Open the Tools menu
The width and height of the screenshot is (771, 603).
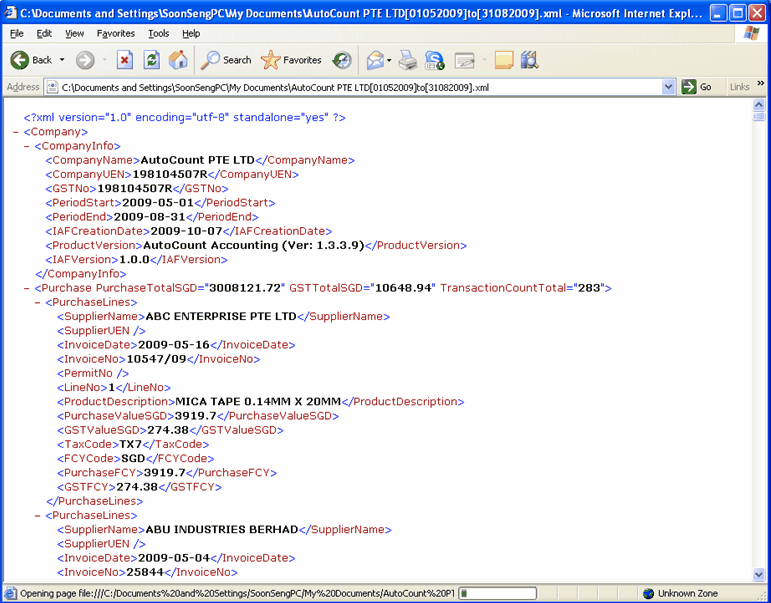(x=158, y=33)
